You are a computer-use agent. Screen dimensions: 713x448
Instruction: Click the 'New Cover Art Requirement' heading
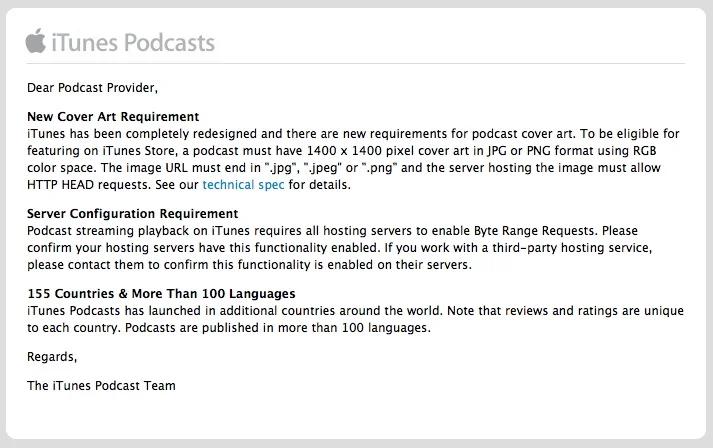point(113,117)
